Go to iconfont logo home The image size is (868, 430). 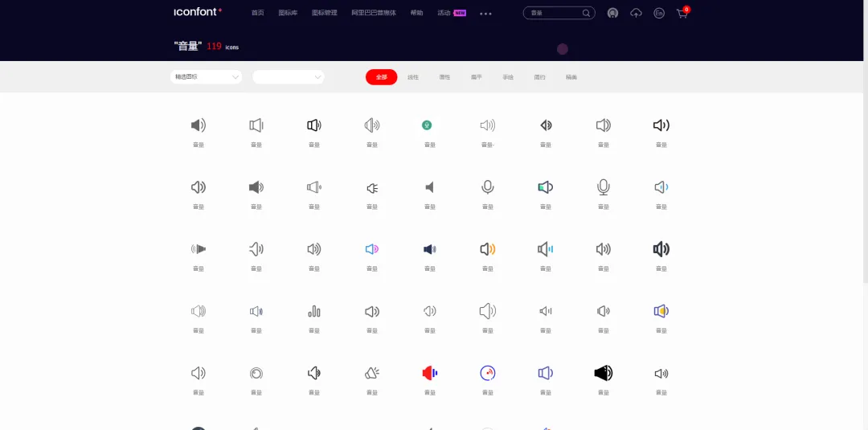coord(198,11)
